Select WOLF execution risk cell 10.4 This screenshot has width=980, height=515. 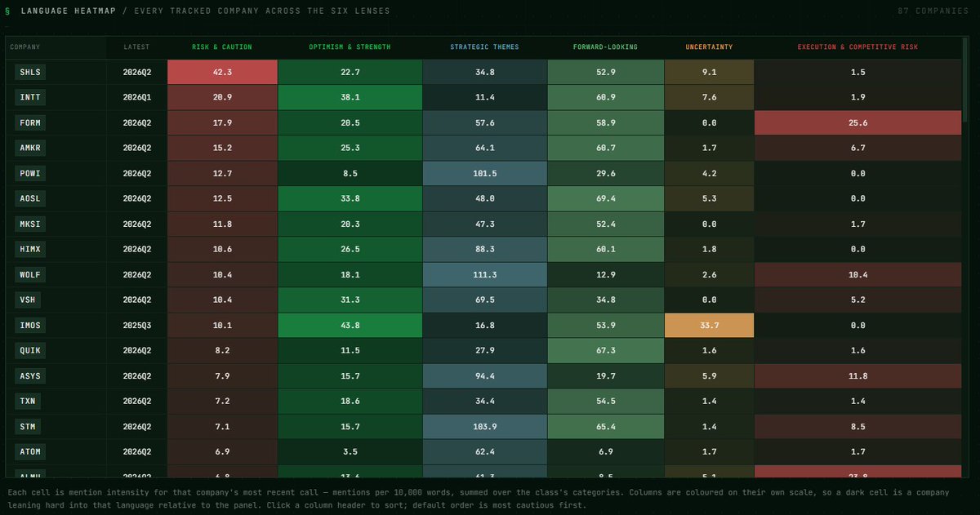click(857, 275)
